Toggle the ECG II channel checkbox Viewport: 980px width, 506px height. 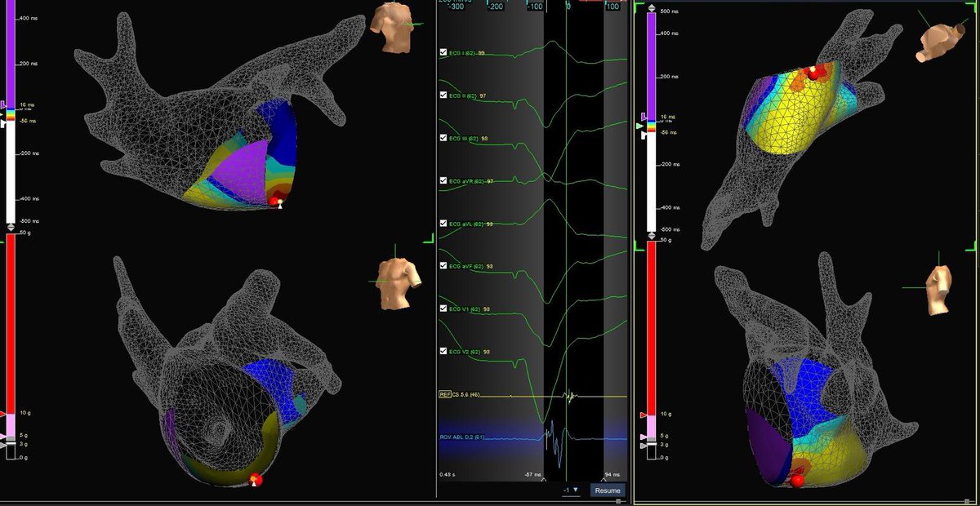point(443,95)
